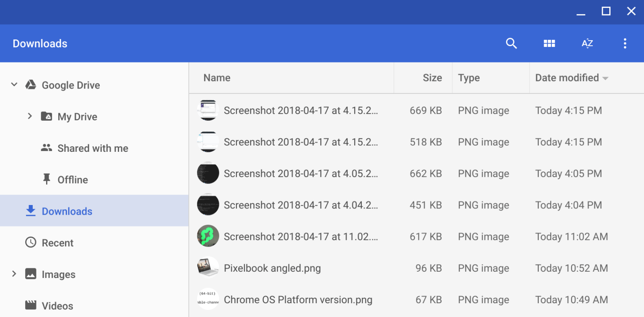Viewport: 644px width, 317px height.
Task: Click the Shared with me people icon
Action: (46, 148)
